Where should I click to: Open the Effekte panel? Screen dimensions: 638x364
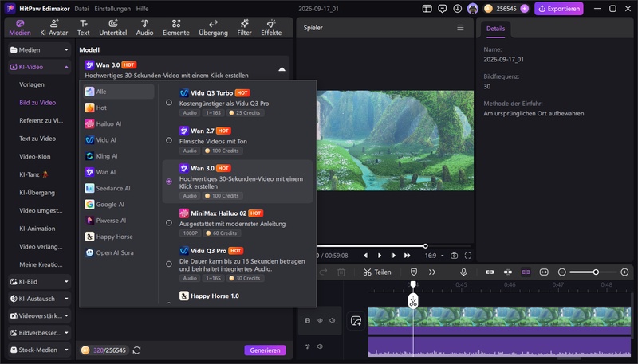[x=271, y=28]
